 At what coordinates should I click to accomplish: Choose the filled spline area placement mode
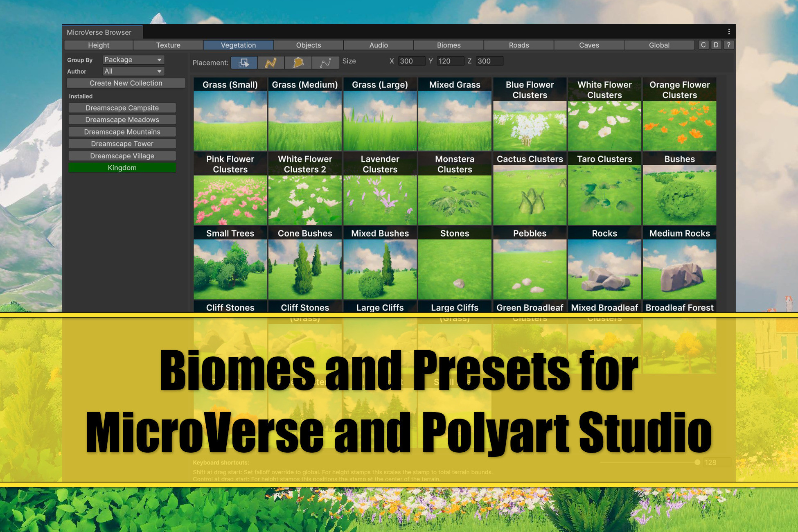point(298,62)
